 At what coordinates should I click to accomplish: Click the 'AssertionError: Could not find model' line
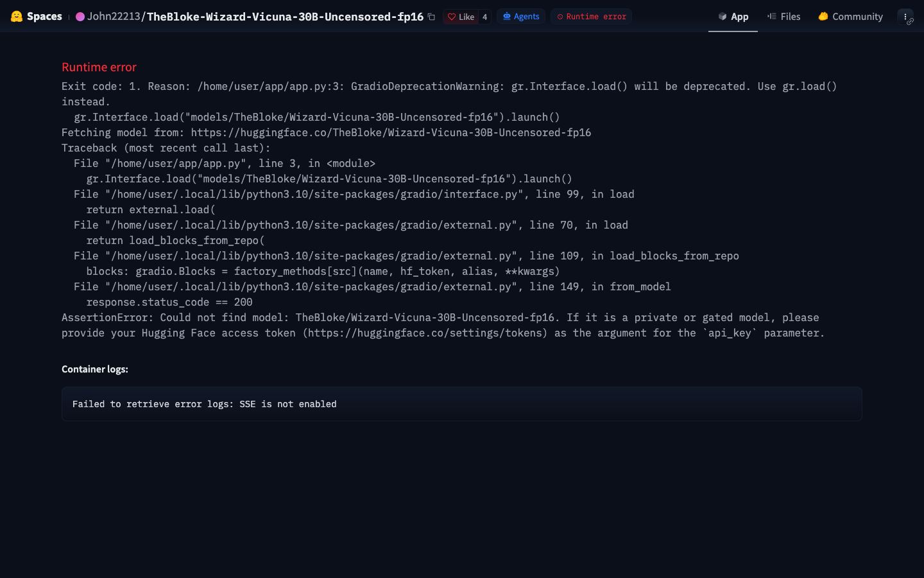tap(440, 317)
